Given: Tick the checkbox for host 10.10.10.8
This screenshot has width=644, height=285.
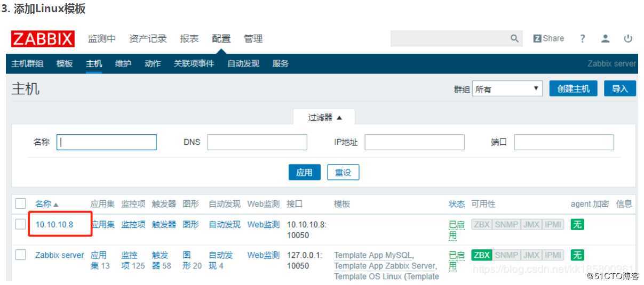Looking at the screenshot, I should pos(21,225).
